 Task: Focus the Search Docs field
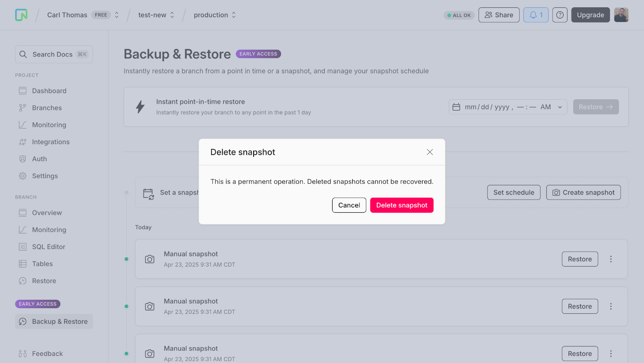pos(54,54)
